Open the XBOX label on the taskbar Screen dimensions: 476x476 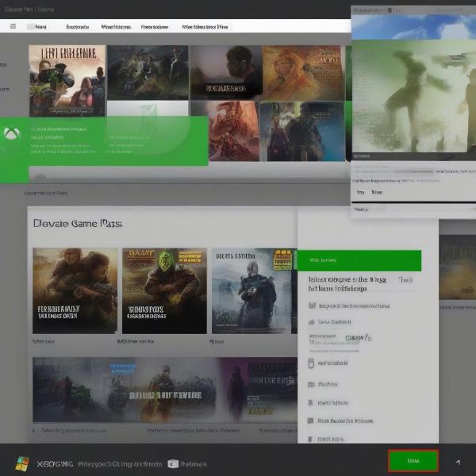click(55, 464)
